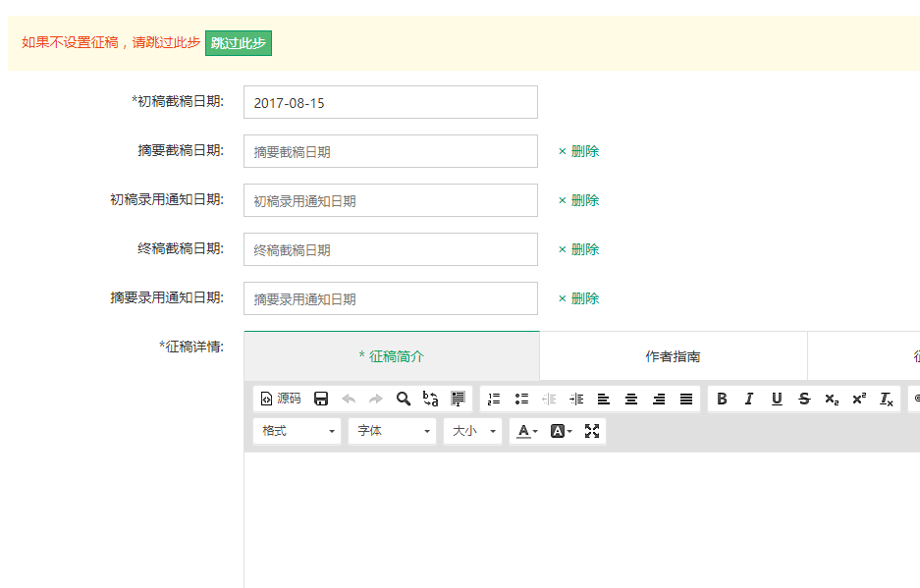Open the 格式 format dropdown
This screenshot has width=920, height=588.
click(298, 431)
